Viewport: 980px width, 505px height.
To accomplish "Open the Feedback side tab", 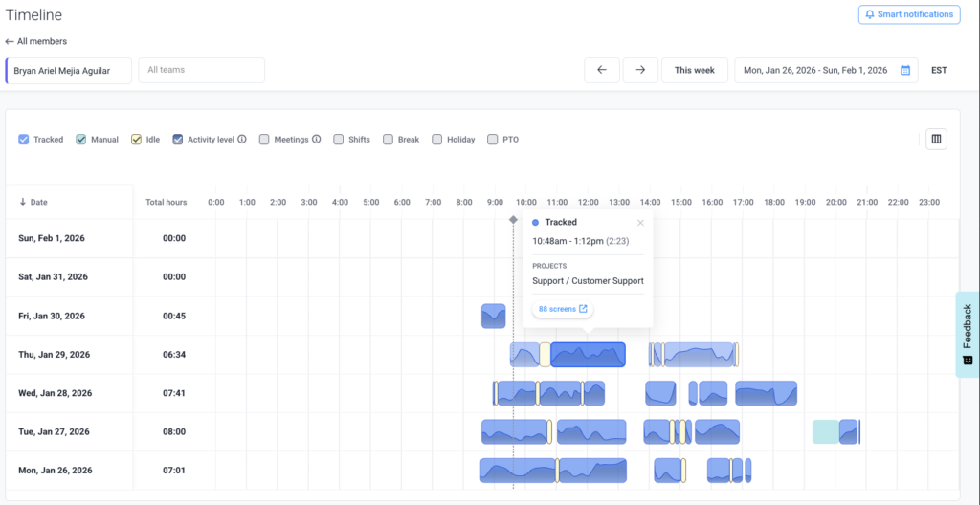I will pos(968,334).
